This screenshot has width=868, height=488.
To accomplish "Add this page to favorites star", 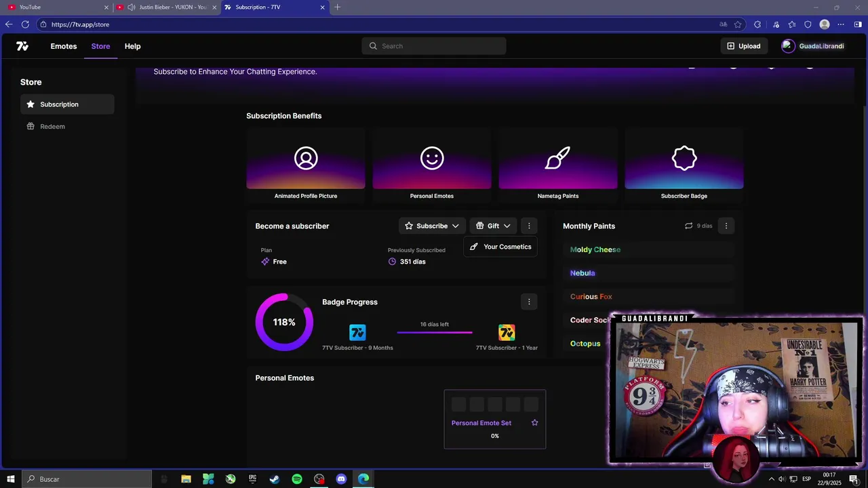I will pos(738,24).
